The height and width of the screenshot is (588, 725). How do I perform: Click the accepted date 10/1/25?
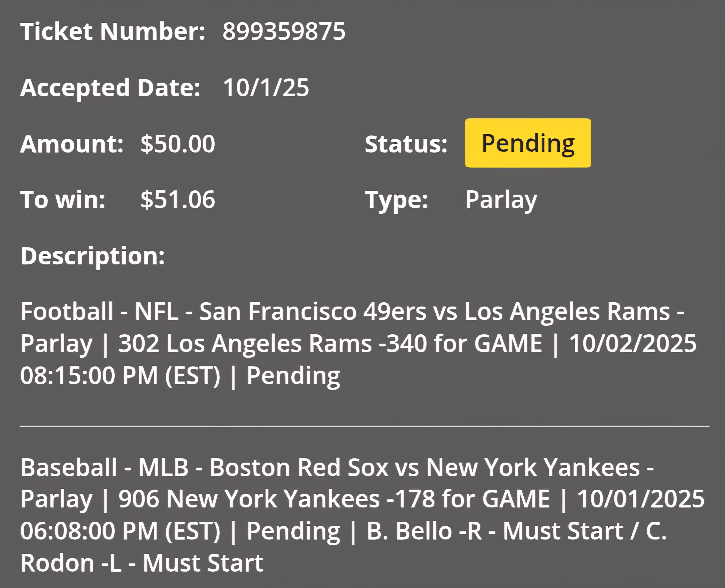point(266,88)
